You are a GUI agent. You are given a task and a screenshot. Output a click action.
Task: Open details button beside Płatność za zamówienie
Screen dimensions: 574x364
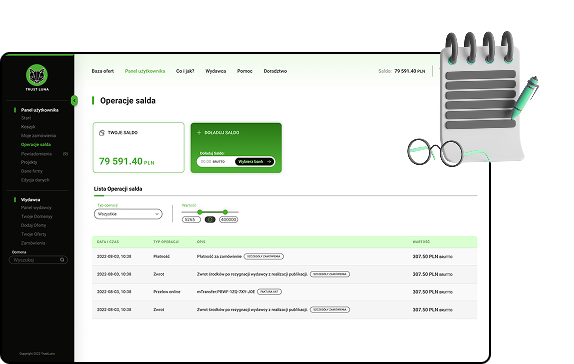(x=264, y=256)
